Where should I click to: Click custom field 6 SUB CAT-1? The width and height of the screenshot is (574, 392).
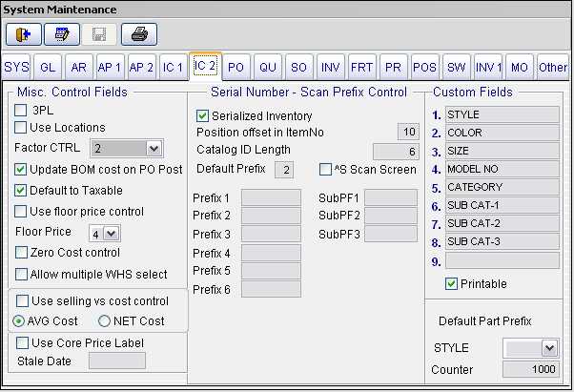(502, 205)
